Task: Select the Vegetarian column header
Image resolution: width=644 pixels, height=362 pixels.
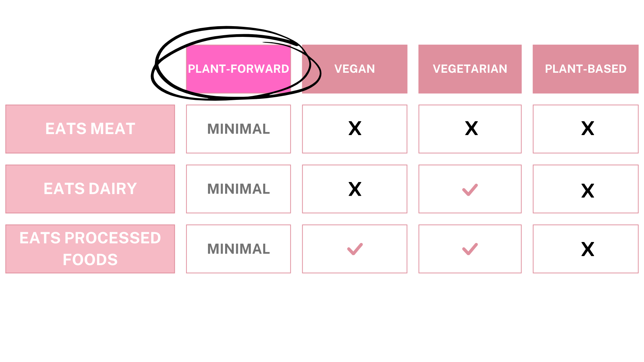Action: coord(470,69)
